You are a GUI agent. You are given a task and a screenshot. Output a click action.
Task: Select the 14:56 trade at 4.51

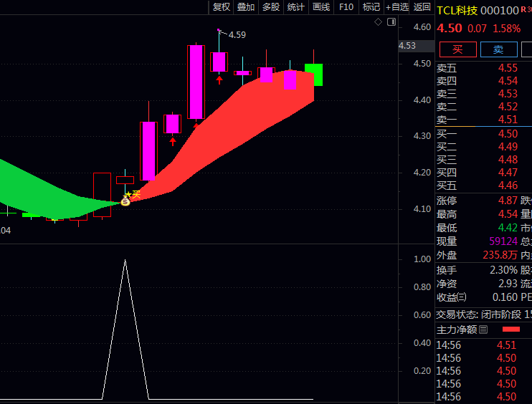pyautogui.click(x=483, y=345)
